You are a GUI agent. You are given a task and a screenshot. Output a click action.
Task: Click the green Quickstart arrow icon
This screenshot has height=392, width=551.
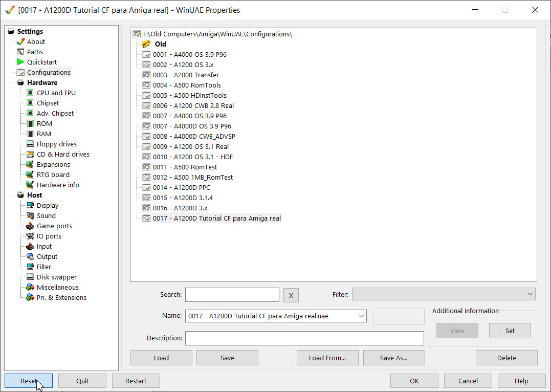[x=21, y=62]
